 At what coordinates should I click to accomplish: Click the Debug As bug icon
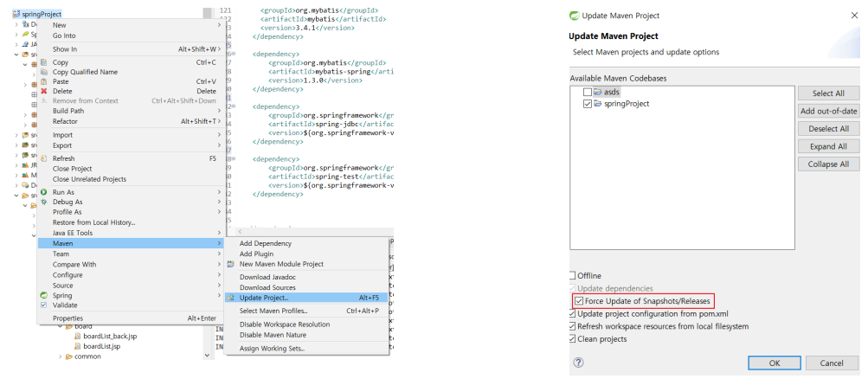tap(44, 202)
